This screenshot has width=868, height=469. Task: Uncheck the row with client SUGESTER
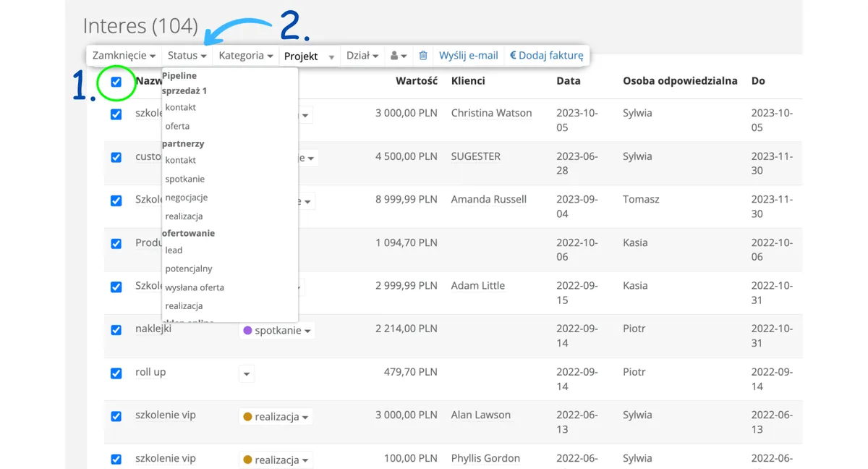(116, 157)
